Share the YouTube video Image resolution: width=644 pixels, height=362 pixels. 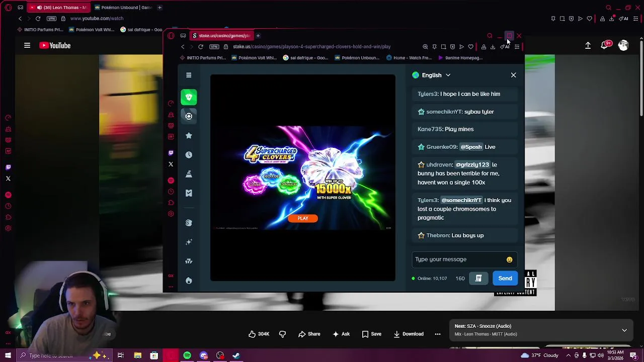tap(309, 334)
